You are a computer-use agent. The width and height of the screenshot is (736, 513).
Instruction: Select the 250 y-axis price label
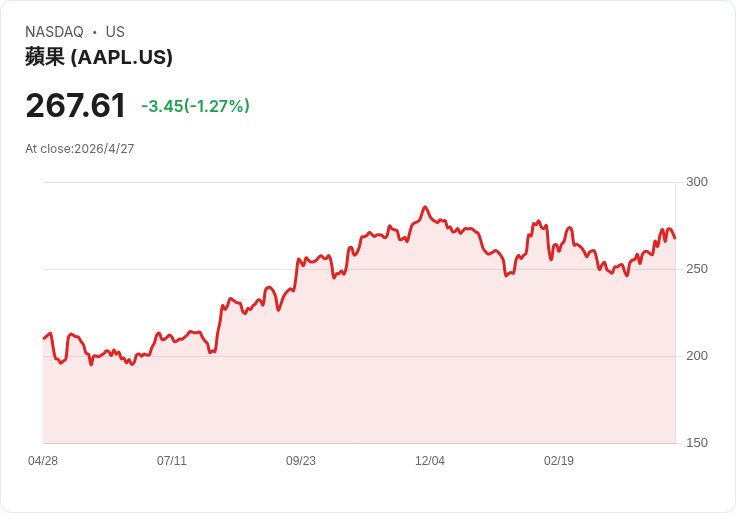coord(697,269)
